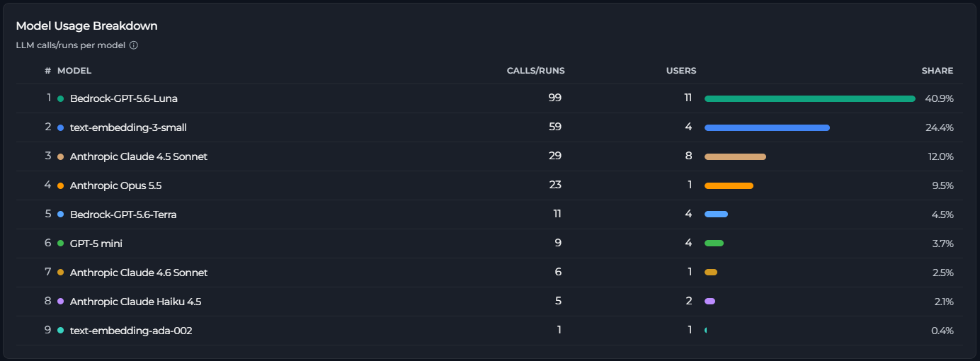The width and height of the screenshot is (980, 361).
Task: Click the orange dot beside Anthropic Opus 5.5
Action: point(61,185)
